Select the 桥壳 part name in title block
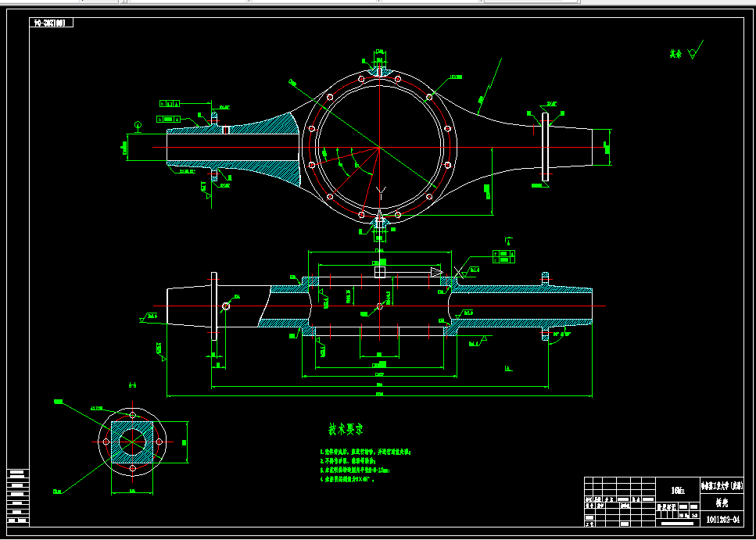Screen dimensions: 756x540 (x=722, y=502)
